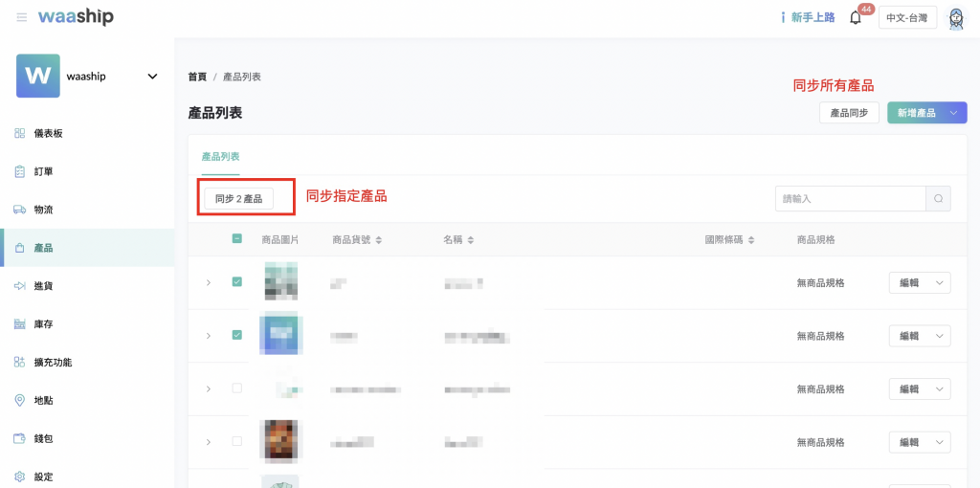Open 錢包 wallet in sidebar
The width and height of the screenshot is (980, 488).
tap(43, 438)
